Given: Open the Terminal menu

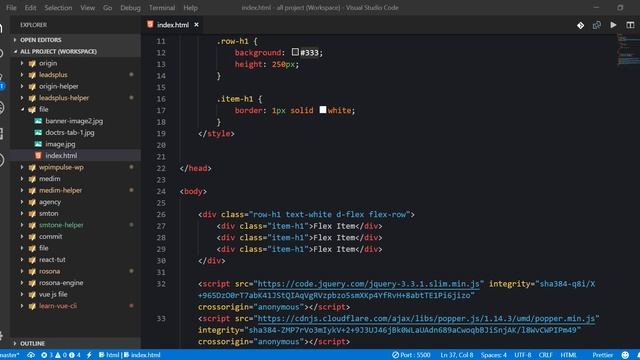Looking at the screenshot, I should pyautogui.click(x=162, y=8).
